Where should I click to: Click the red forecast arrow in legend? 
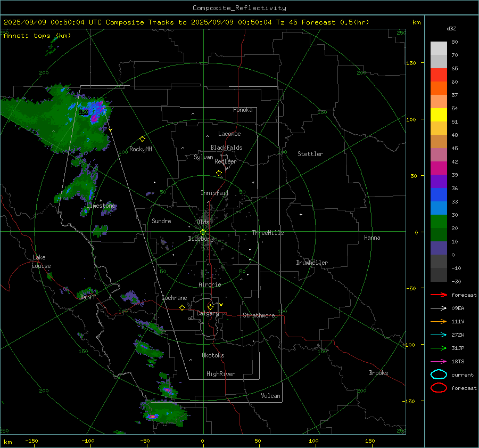(439, 295)
